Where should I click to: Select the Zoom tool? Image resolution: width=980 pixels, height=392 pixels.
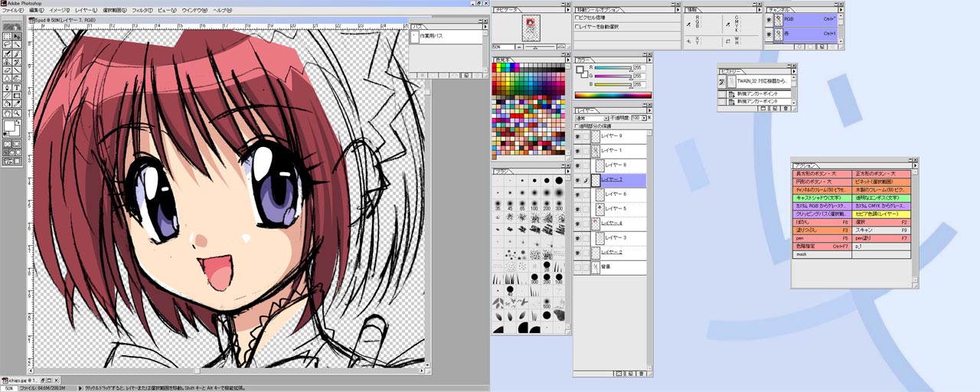tap(17, 113)
